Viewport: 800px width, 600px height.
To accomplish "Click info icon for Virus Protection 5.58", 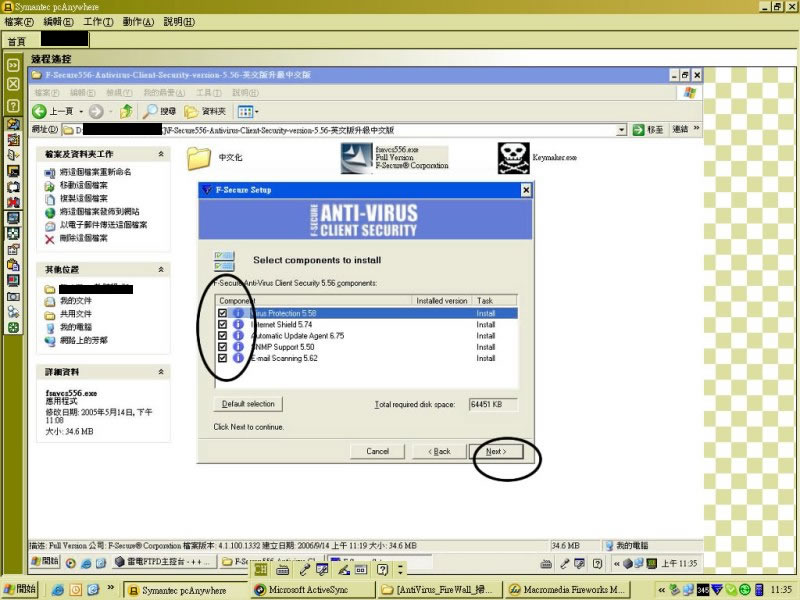I will 238,313.
